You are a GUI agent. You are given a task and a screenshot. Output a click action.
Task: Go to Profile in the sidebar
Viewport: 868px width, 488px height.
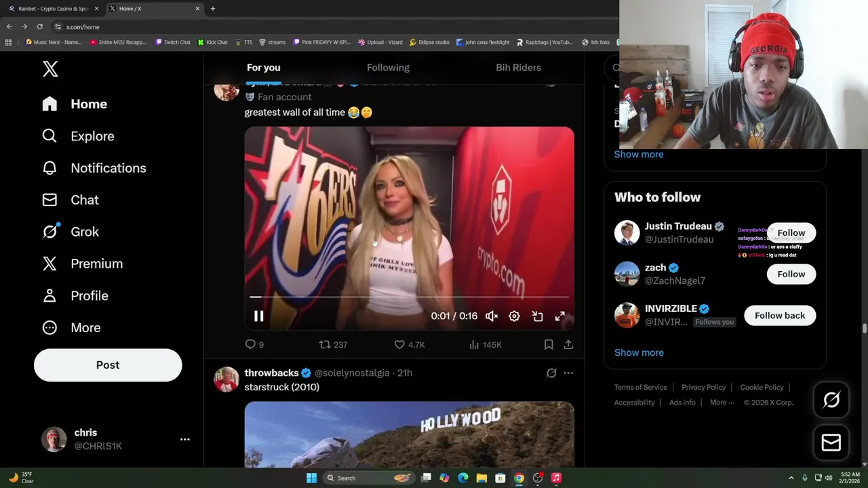click(x=75, y=296)
